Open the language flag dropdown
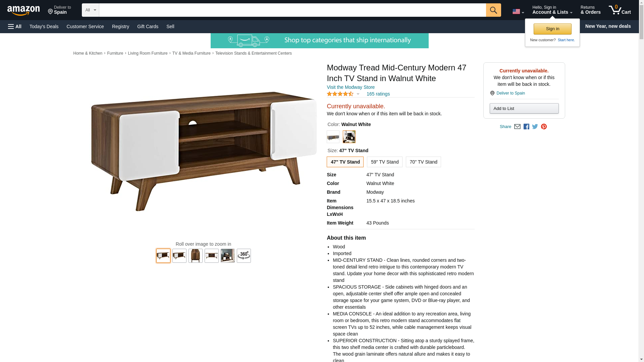 click(518, 12)
